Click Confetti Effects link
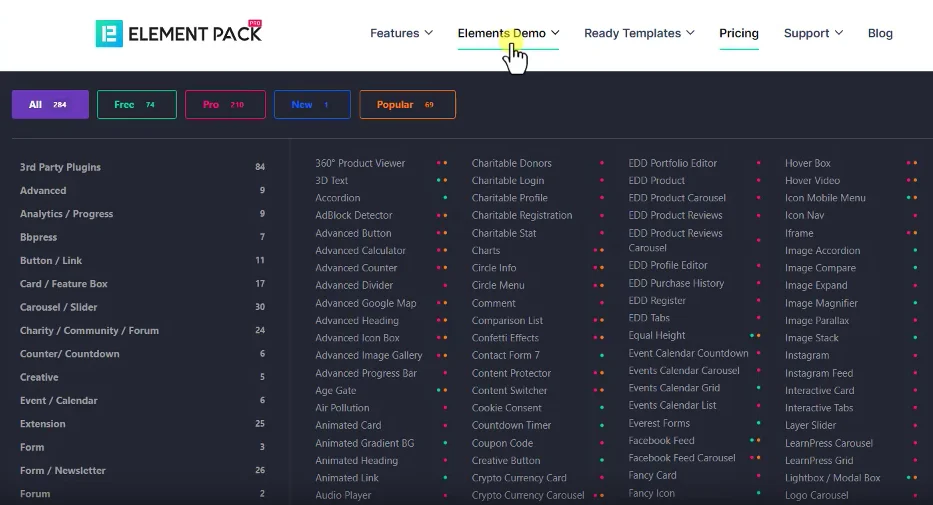This screenshot has width=933, height=505. tap(505, 338)
